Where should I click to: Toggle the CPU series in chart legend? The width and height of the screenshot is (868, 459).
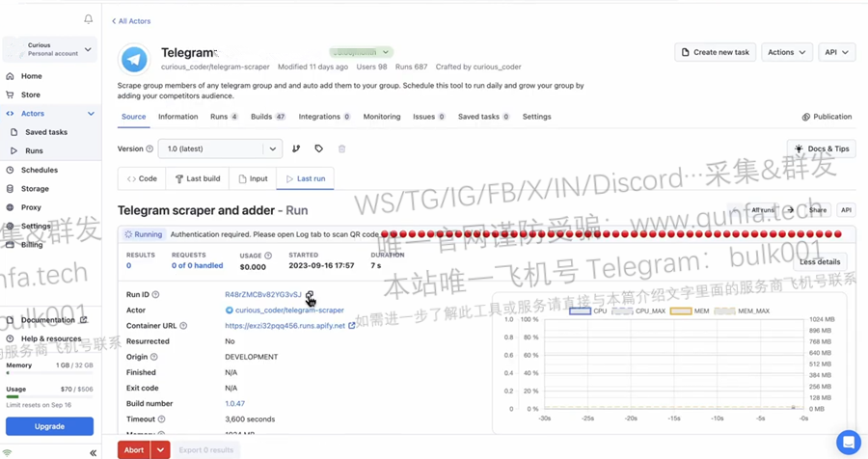point(588,311)
